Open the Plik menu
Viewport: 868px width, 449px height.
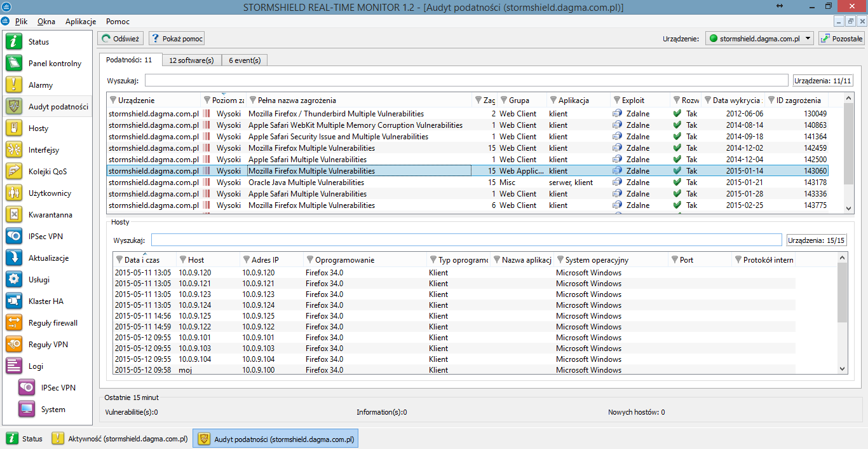[22, 22]
